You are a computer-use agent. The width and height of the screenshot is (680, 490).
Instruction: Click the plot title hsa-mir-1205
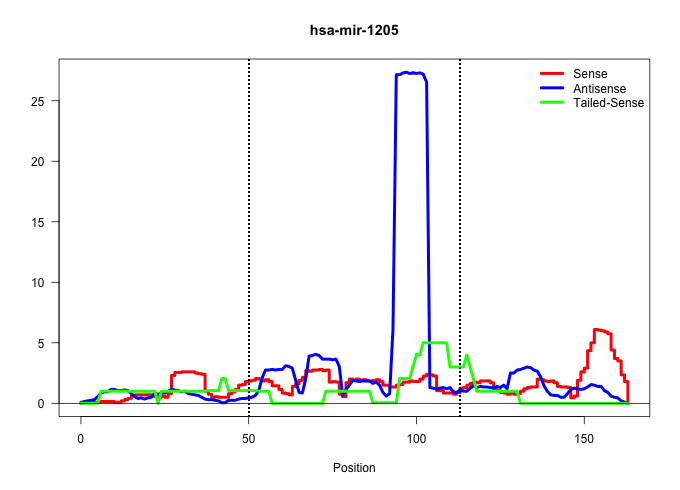355,31
